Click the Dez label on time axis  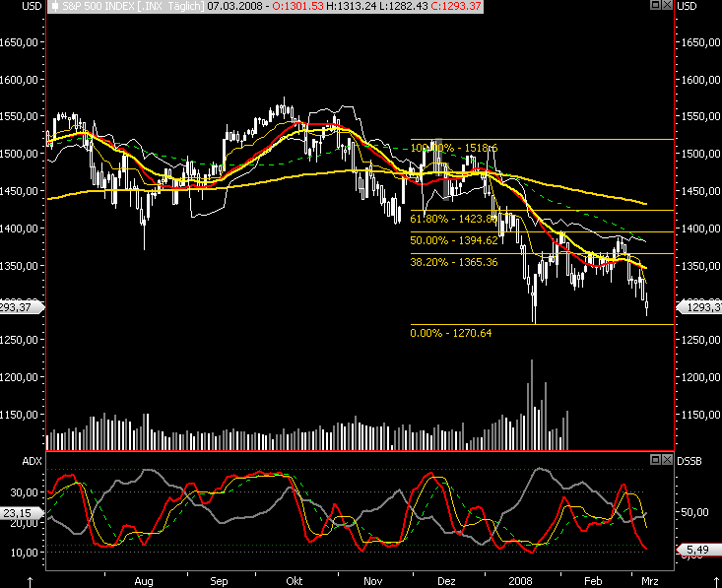point(446,581)
